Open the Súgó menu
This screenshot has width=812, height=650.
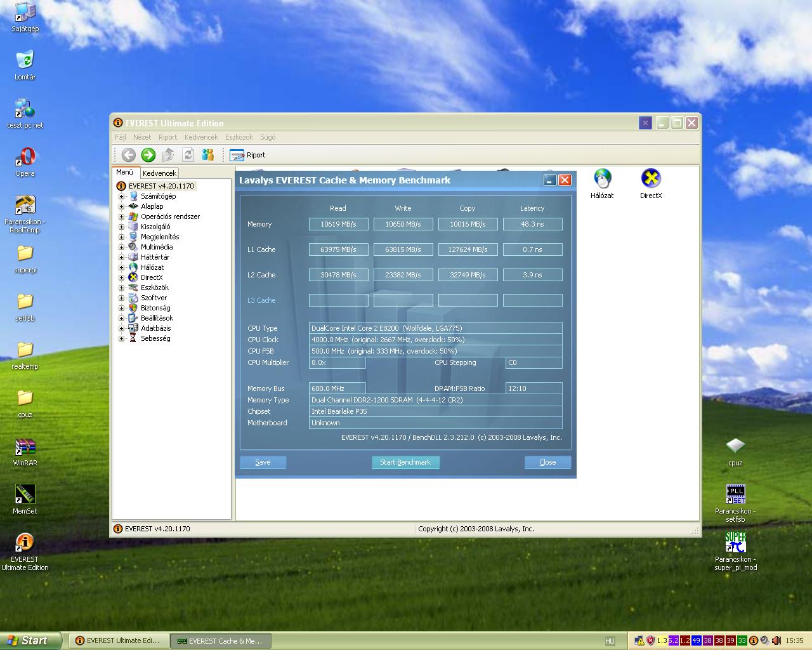point(268,137)
